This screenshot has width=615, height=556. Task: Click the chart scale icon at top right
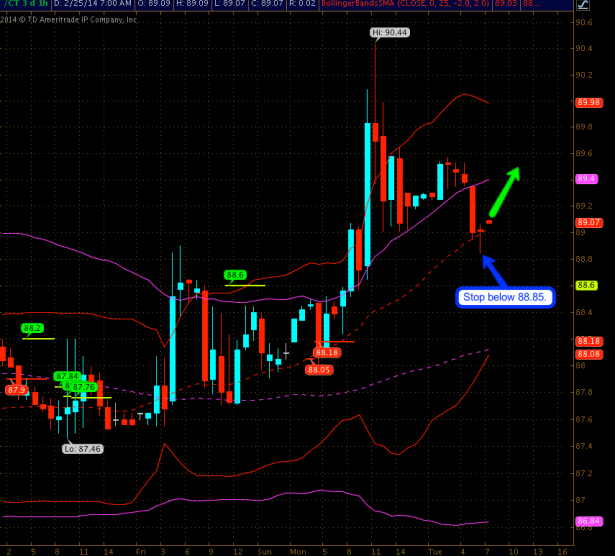[x=584, y=5]
